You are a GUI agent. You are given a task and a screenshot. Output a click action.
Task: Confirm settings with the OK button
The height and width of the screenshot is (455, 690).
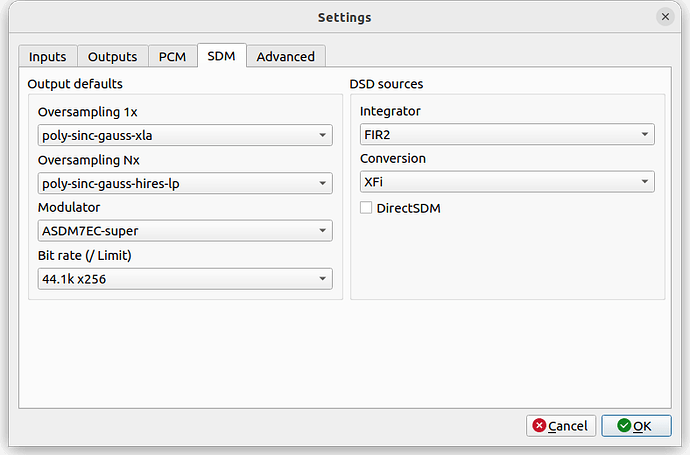tap(636, 426)
